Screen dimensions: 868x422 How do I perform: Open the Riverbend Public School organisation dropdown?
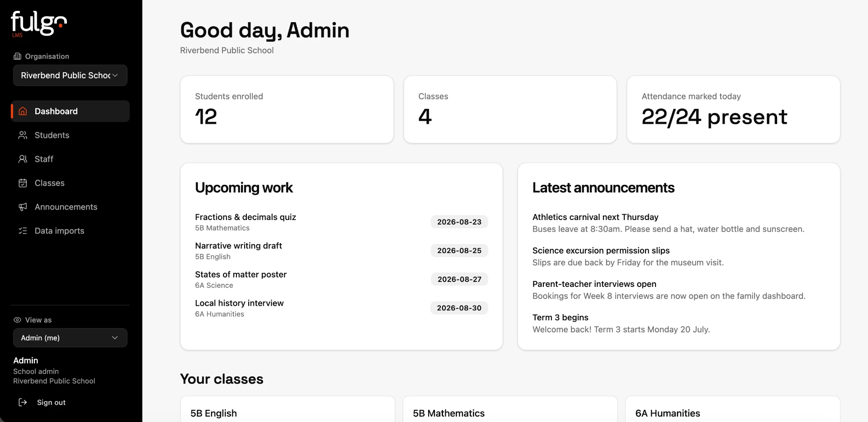(x=70, y=75)
